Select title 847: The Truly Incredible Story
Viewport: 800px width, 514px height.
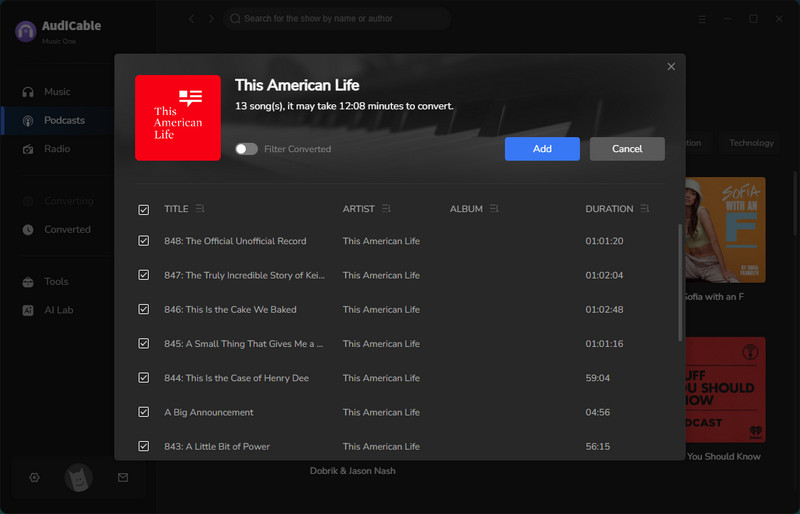pyautogui.click(x=244, y=275)
